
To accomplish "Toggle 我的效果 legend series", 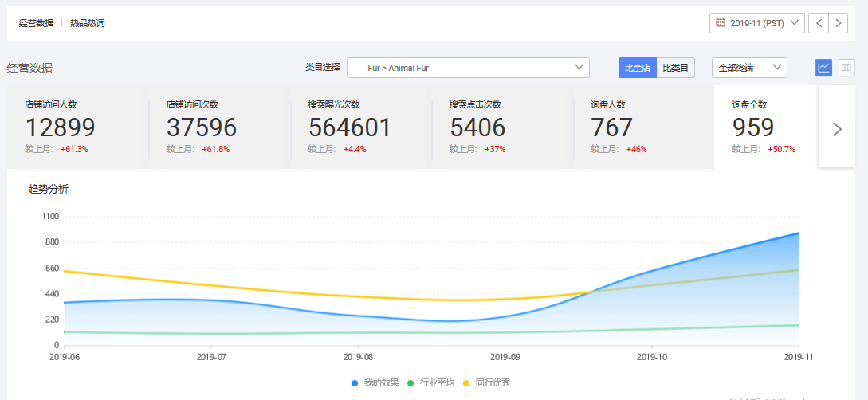I will click(375, 383).
